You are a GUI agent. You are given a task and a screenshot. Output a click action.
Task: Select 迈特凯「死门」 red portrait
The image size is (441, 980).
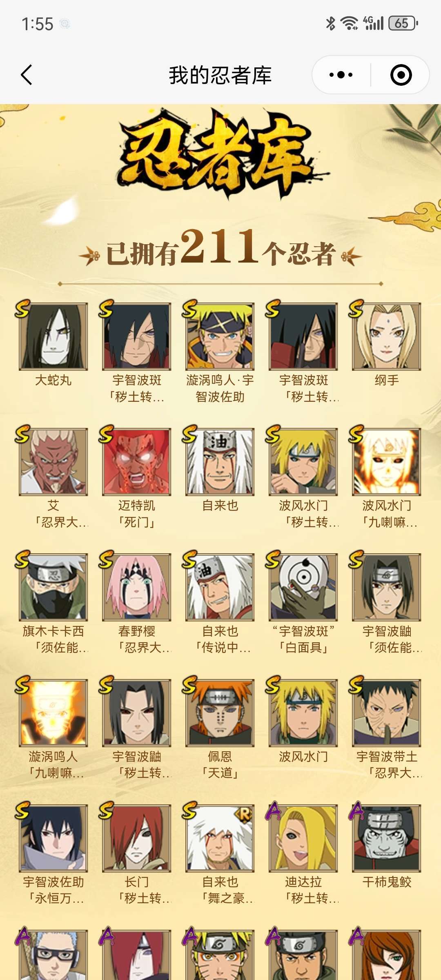tap(137, 461)
